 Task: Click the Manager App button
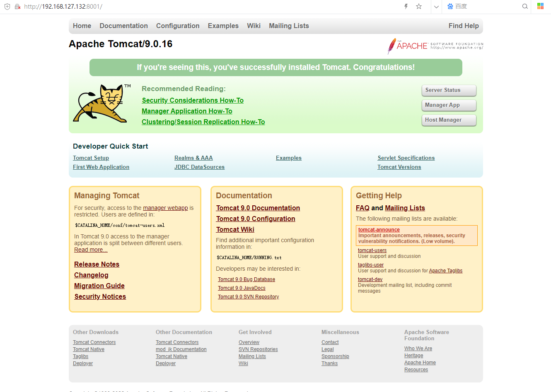449,105
